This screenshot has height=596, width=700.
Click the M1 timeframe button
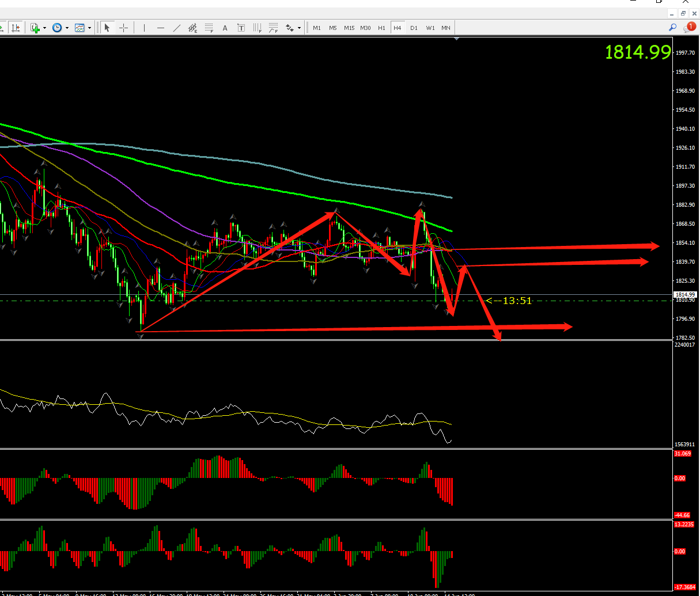tap(317, 28)
